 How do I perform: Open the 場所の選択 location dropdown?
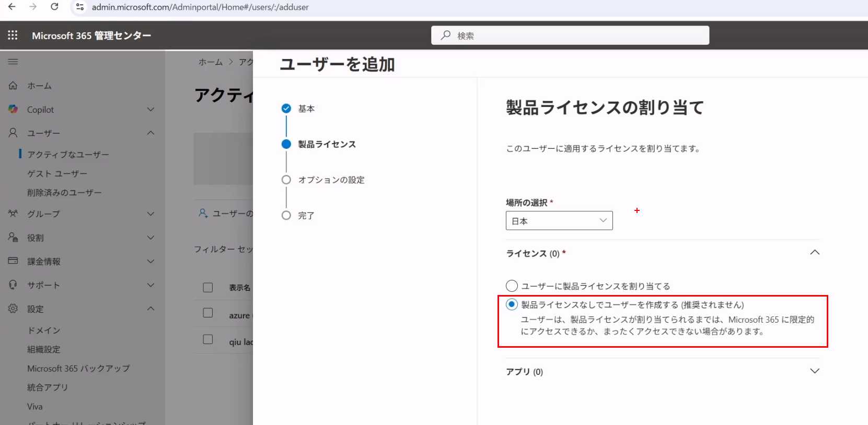(x=559, y=221)
